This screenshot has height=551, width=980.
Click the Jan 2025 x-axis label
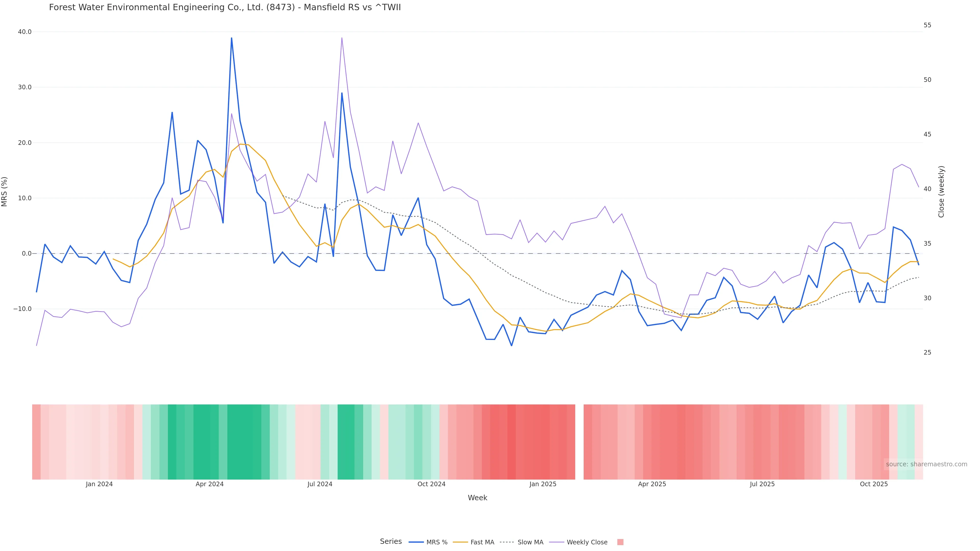[x=543, y=484]
